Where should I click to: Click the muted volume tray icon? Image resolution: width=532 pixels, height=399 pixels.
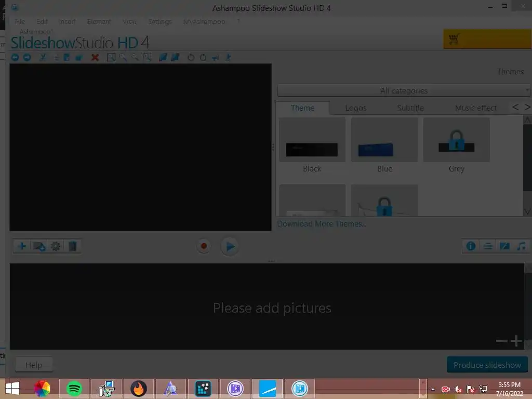click(458, 389)
